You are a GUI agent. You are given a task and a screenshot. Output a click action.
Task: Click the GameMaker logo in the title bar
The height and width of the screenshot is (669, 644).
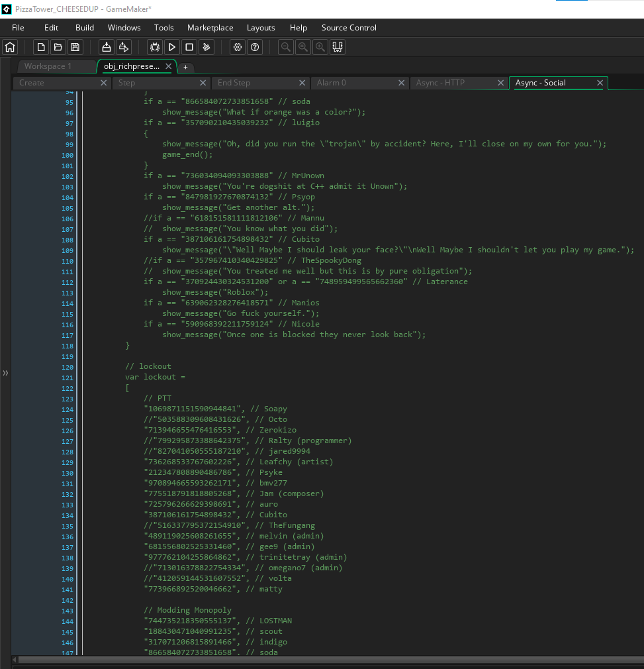[7, 9]
